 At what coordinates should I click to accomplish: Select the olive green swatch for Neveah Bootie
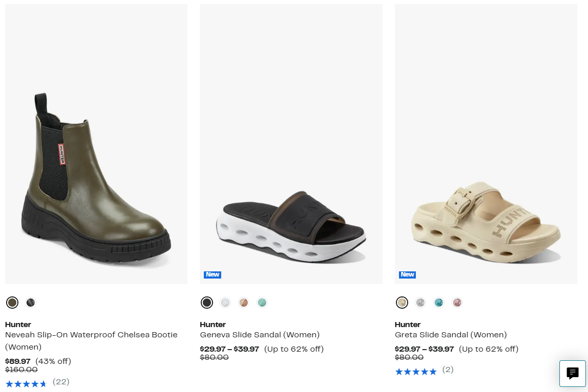tap(12, 303)
